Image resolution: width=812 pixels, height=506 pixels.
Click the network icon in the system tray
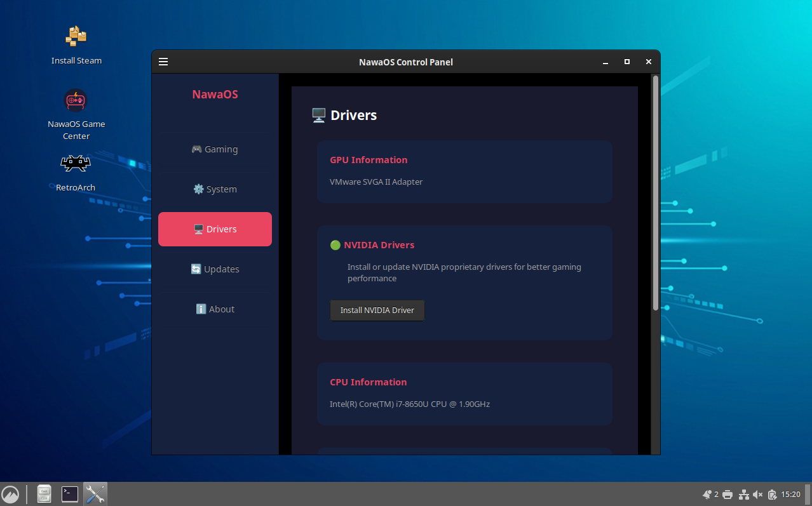tap(743, 494)
